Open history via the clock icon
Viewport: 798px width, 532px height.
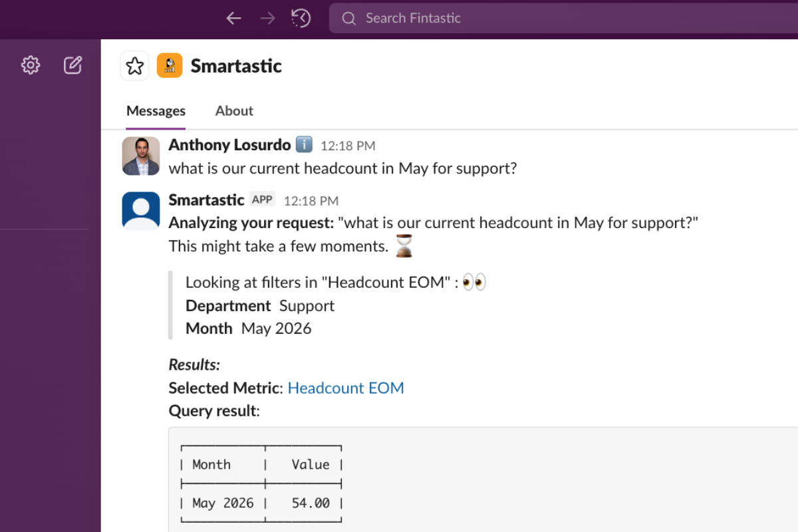301,18
